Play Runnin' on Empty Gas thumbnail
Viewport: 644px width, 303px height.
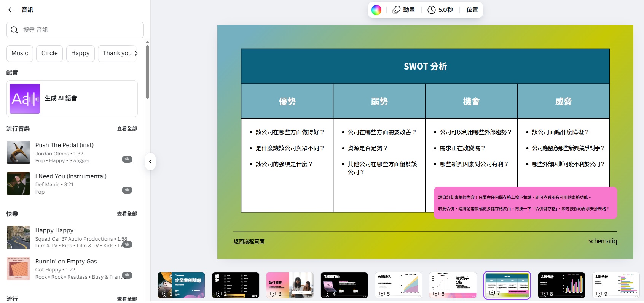(x=18, y=269)
